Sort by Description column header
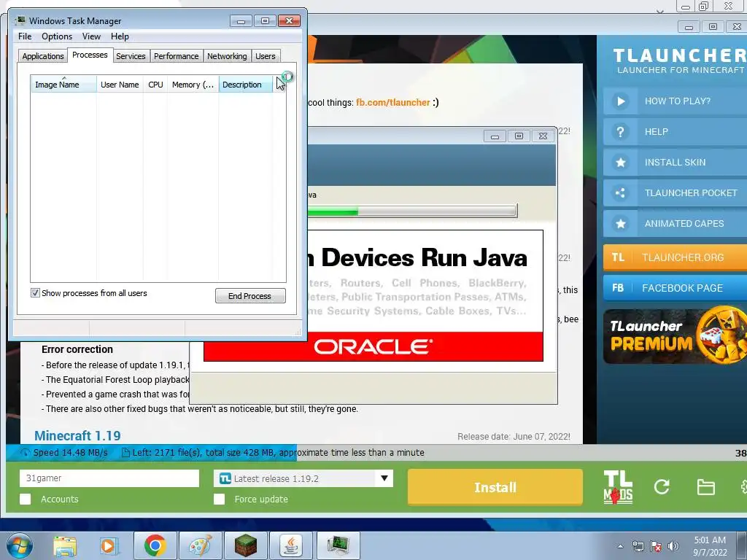The height and width of the screenshot is (560, 747). pyautogui.click(x=245, y=85)
